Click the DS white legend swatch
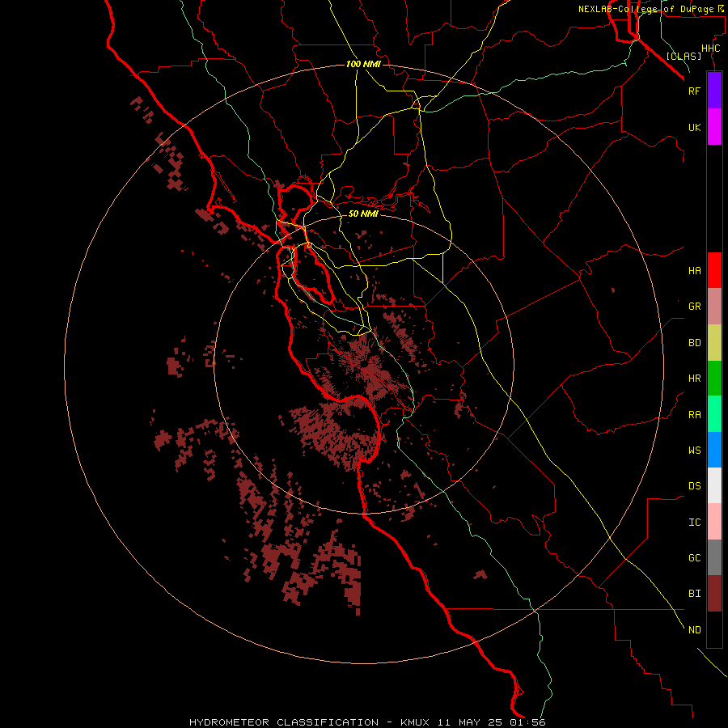Image resolution: width=728 pixels, height=728 pixels. 714,485
